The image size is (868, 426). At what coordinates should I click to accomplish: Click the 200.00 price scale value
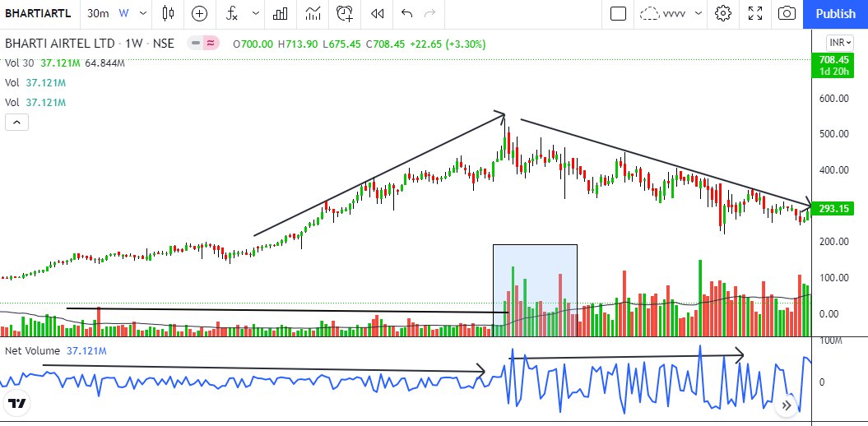tap(833, 242)
